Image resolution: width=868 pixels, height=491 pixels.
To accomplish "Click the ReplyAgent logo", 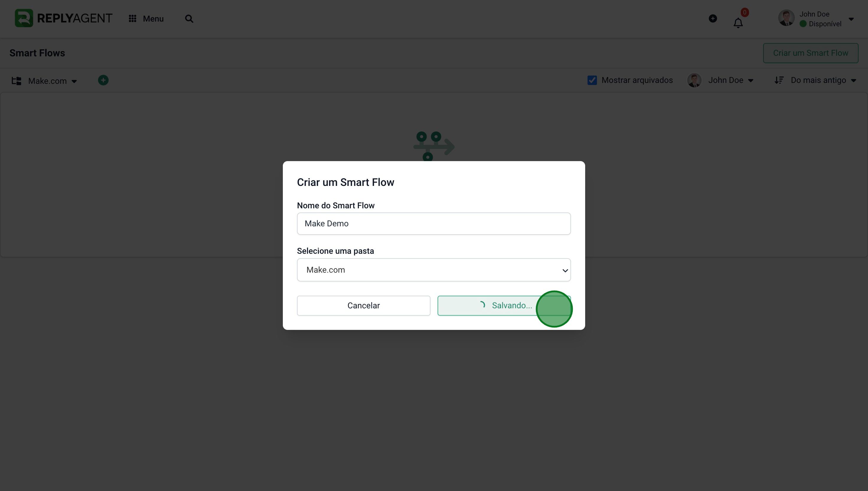I will pos(63,18).
